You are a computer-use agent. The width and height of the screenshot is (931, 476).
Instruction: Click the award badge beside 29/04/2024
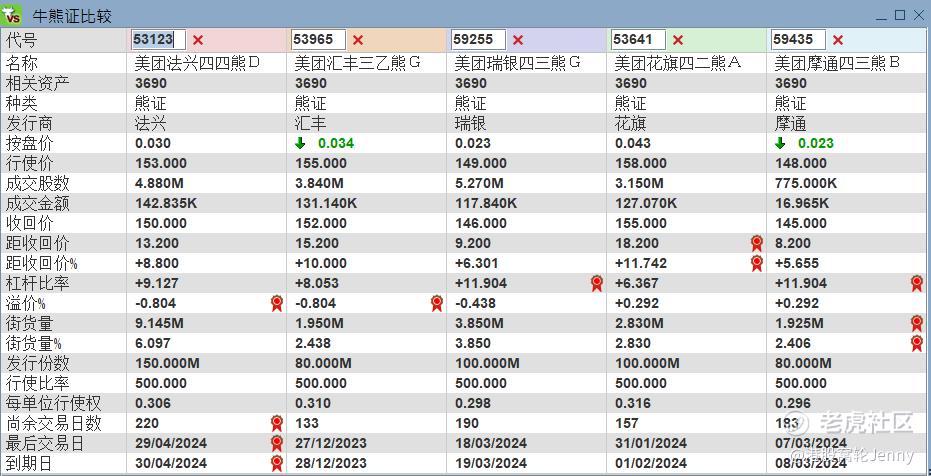[277, 443]
